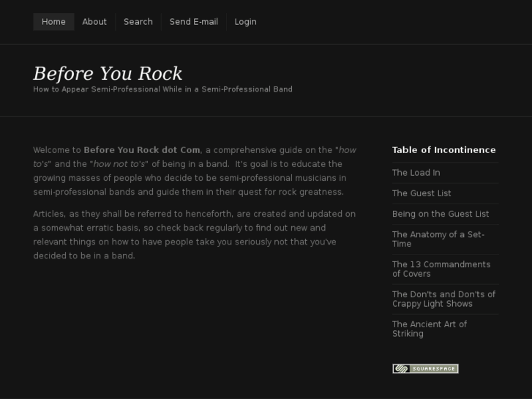Open The Load In article
The width and height of the screenshot is (532, 399).
[x=416, y=173]
